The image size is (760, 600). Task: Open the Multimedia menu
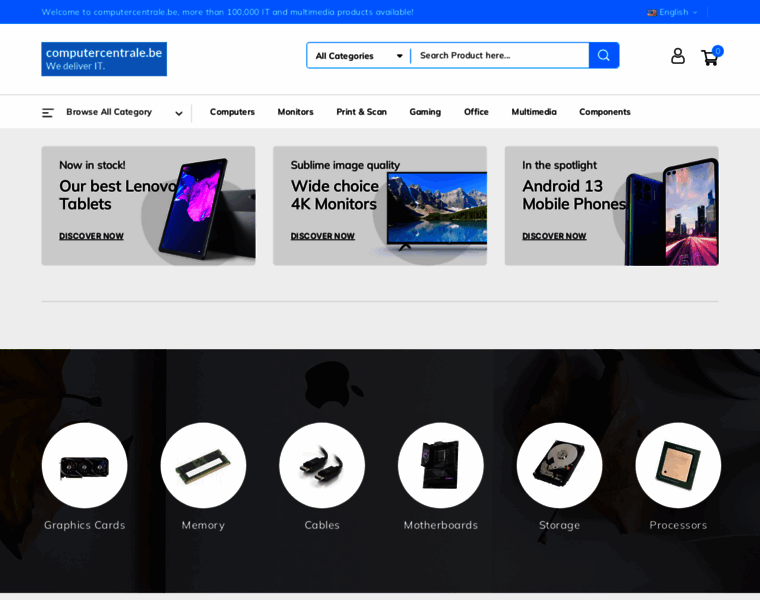tap(534, 112)
